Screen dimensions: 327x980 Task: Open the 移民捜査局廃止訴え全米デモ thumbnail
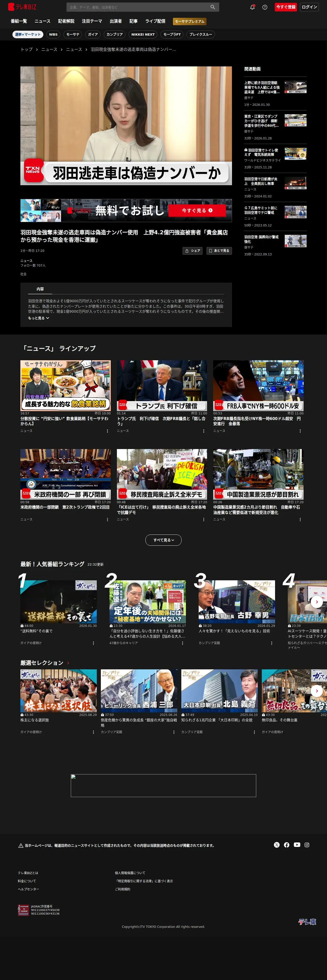pyautogui.click(x=162, y=474)
